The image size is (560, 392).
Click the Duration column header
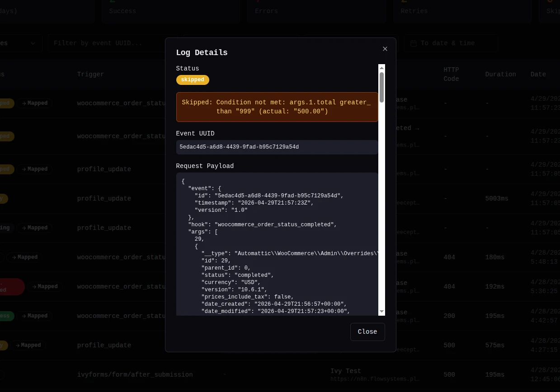click(500, 74)
